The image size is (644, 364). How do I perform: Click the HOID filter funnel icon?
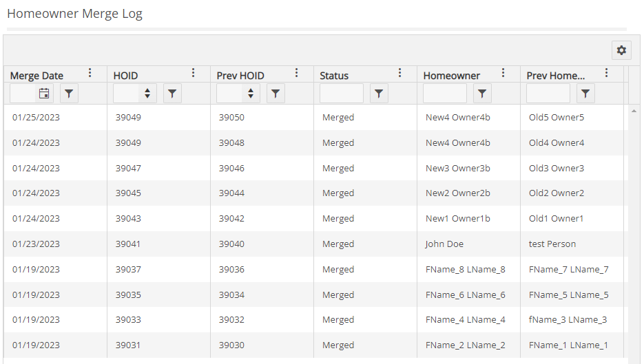172,94
